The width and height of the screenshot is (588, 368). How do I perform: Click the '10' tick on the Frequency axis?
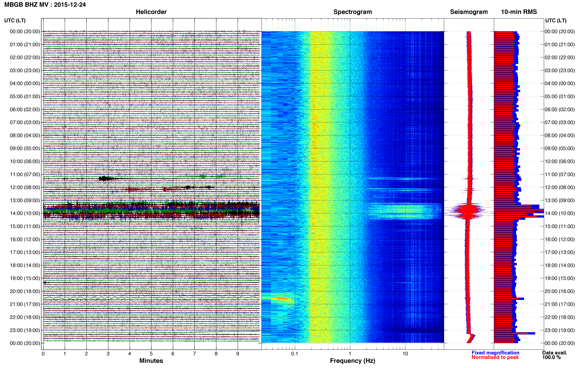[405, 354]
